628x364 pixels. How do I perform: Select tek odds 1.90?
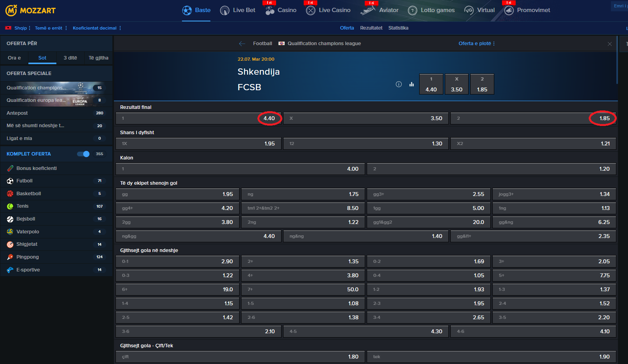click(492, 357)
